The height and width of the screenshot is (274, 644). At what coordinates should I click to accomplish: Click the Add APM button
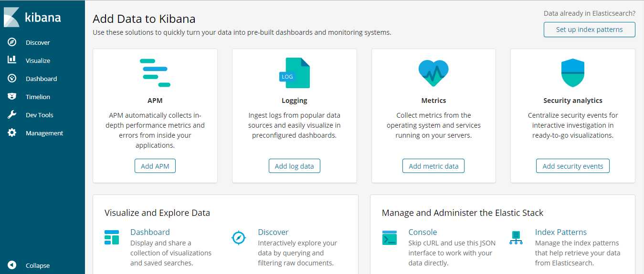155,166
